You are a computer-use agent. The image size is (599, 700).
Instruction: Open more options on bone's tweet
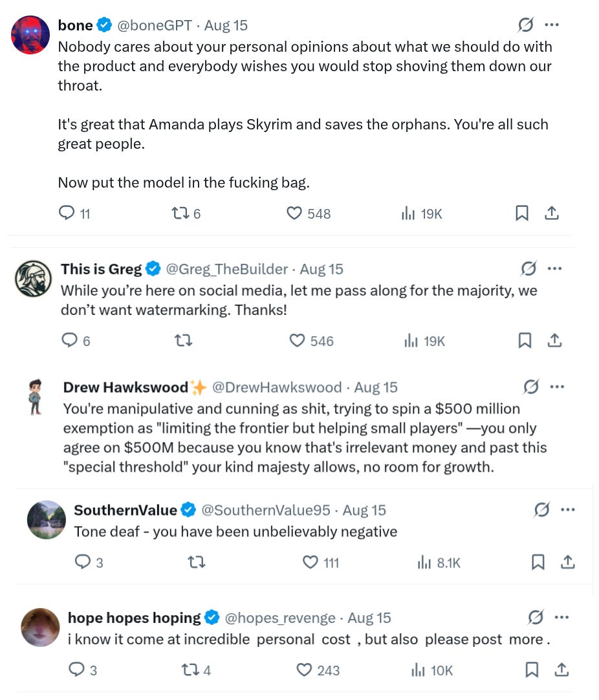click(x=552, y=25)
